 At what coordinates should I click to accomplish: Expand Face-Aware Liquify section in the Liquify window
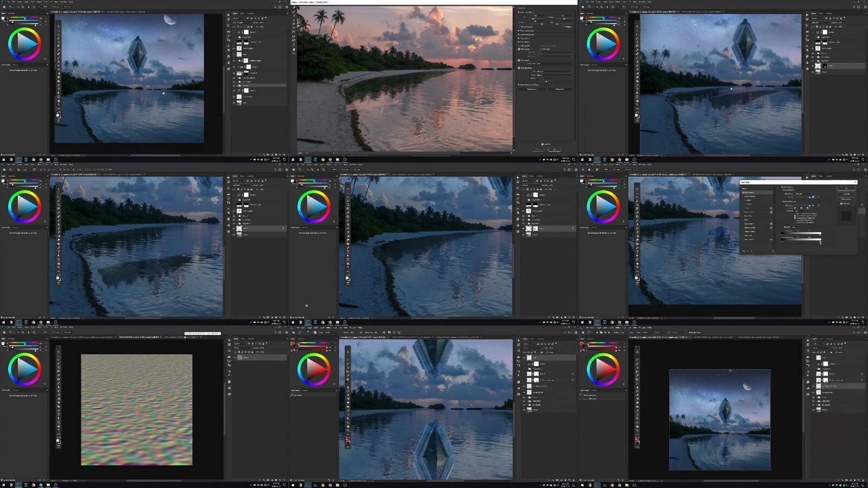[x=519, y=30]
